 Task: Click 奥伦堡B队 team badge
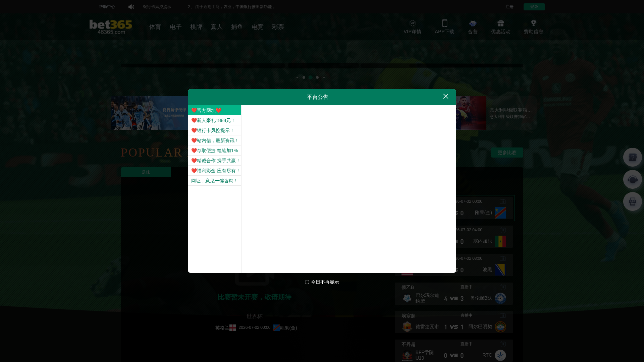500,298
